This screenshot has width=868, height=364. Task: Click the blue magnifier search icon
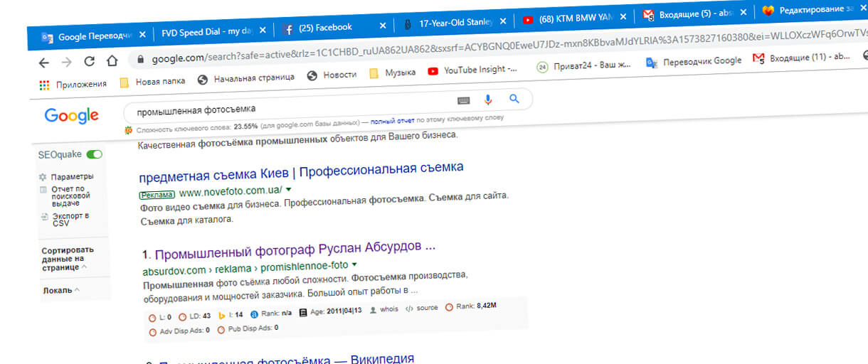514,99
